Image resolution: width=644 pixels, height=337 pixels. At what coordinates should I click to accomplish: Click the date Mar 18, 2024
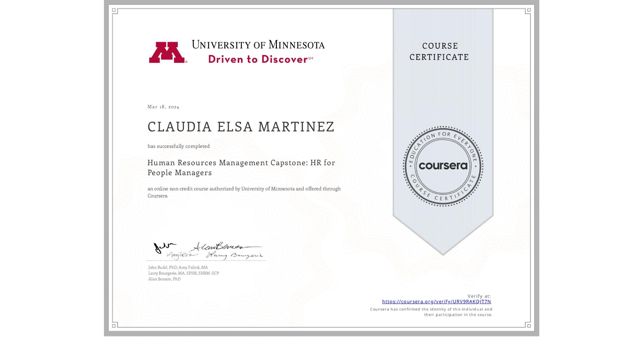tap(163, 106)
